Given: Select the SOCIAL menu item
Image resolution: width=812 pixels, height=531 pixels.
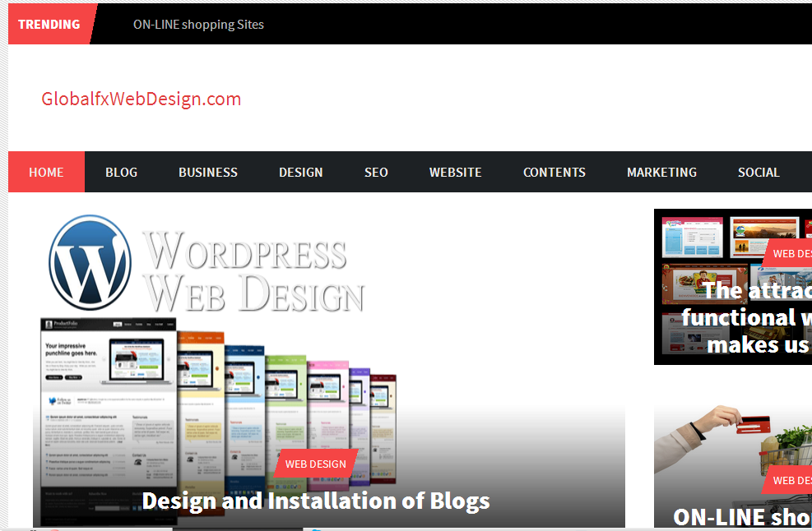Looking at the screenshot, I should [x=759, y=172].
